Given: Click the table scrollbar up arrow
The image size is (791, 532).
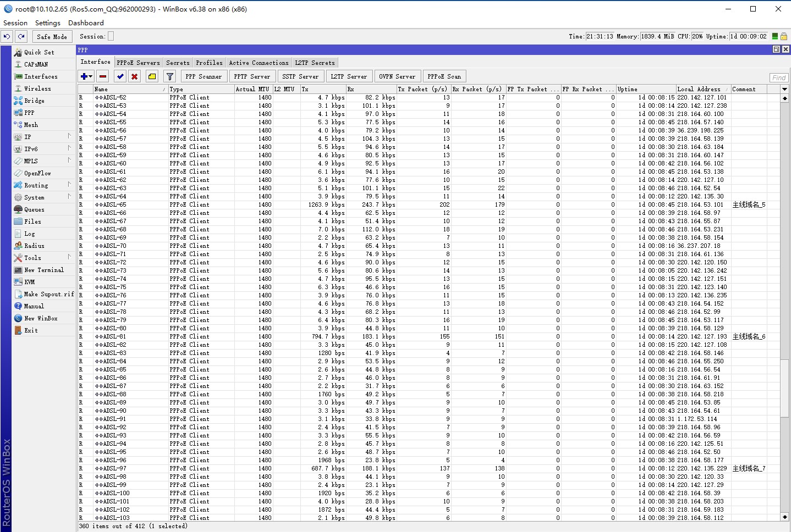Looking at the screenshot, I should (x=785, y=98).
